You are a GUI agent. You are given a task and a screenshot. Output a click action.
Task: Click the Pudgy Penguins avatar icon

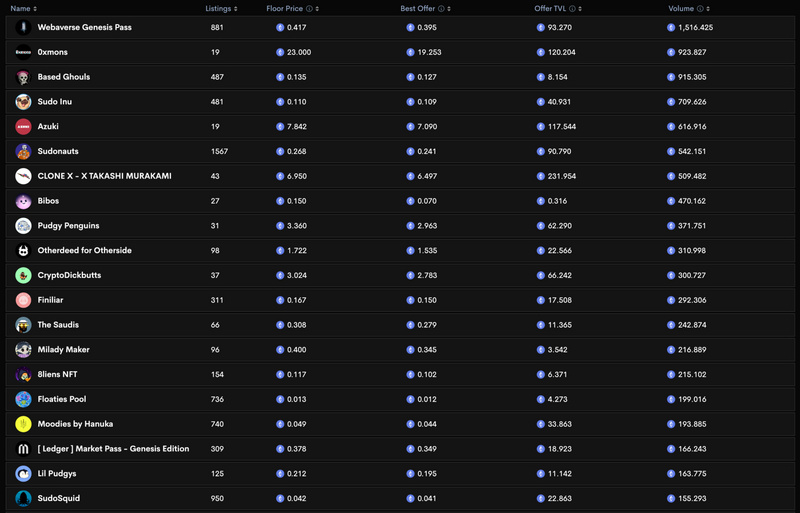[x=23, y=226]
